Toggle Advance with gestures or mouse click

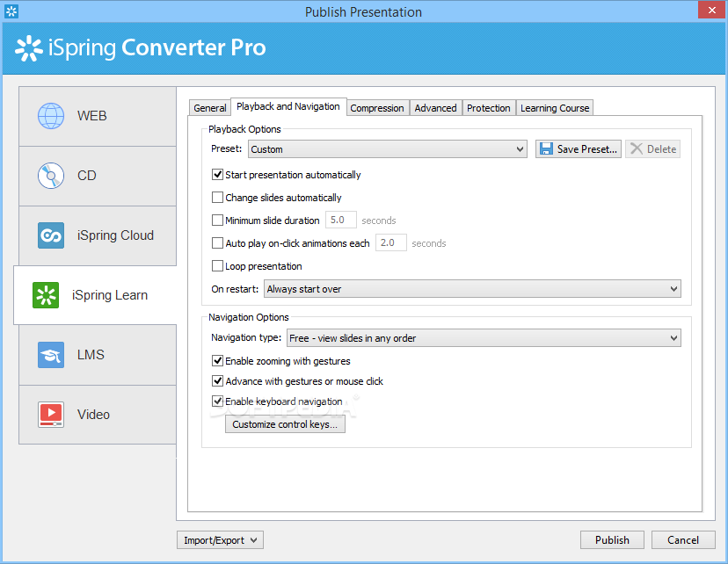click(x=217, y=381)
